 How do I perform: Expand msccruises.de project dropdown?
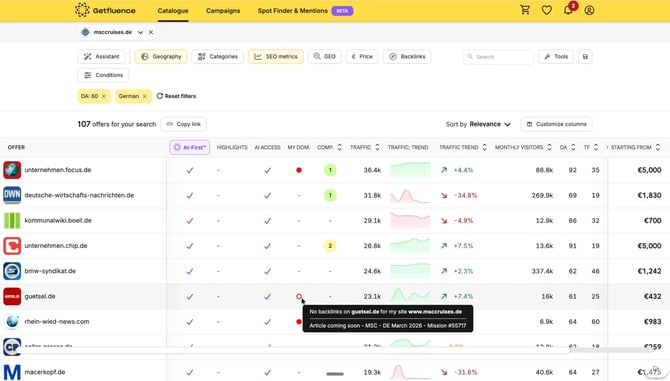140,32
